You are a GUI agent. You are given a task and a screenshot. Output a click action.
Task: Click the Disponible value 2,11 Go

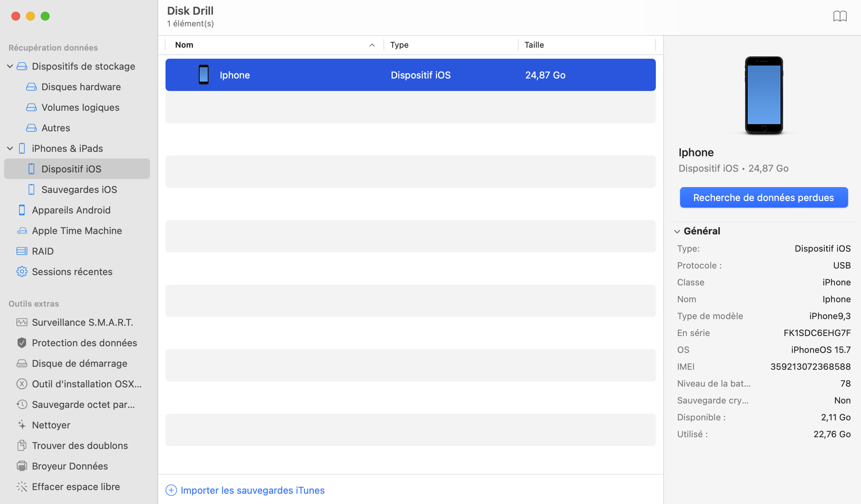[x=836, y=417]
